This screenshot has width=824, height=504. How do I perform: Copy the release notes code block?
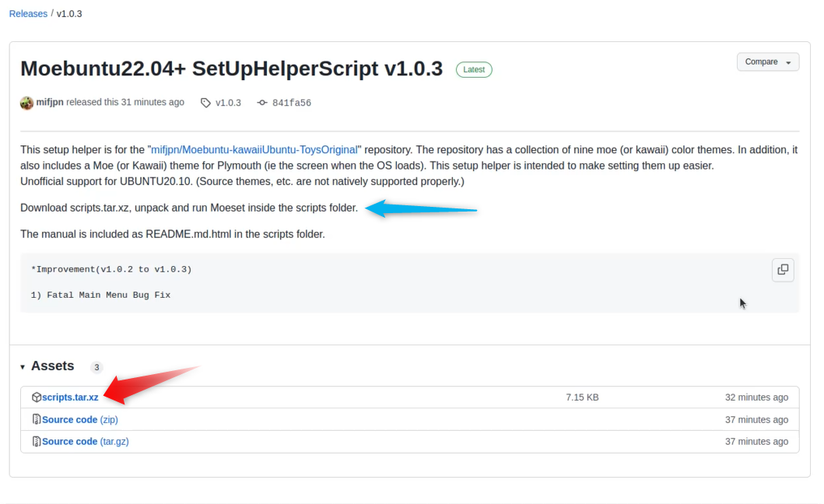point(783,270)
